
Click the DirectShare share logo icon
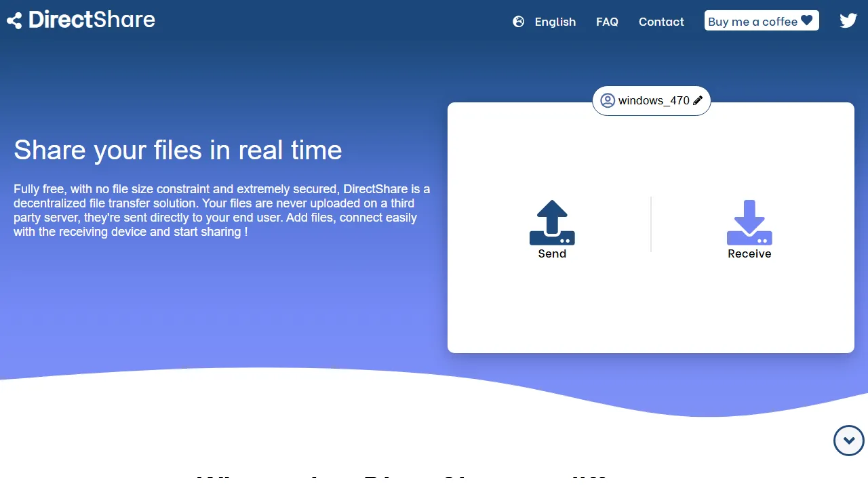point(14,20)
